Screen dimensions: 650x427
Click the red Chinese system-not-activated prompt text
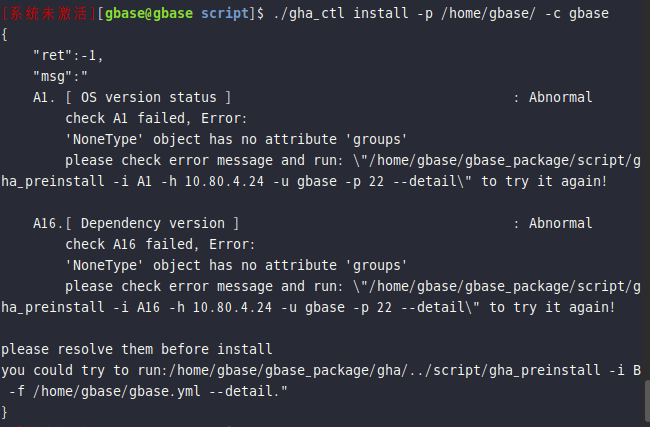pyautogui.click(x=49, y=14)
